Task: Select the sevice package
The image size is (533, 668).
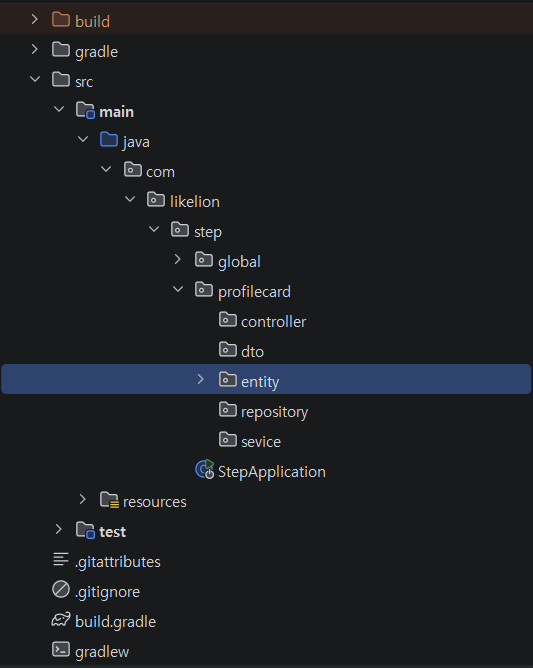Action: pyautogui.click(x=250, y=441)
